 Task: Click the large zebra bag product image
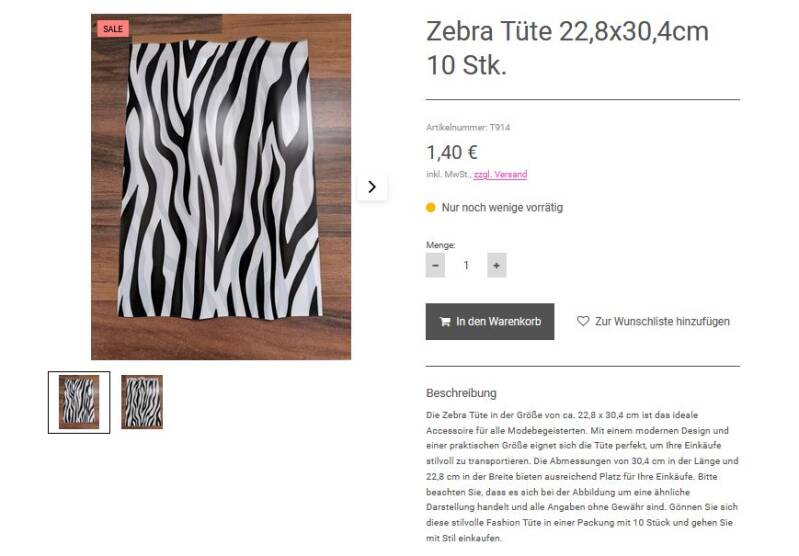point(221,186)
